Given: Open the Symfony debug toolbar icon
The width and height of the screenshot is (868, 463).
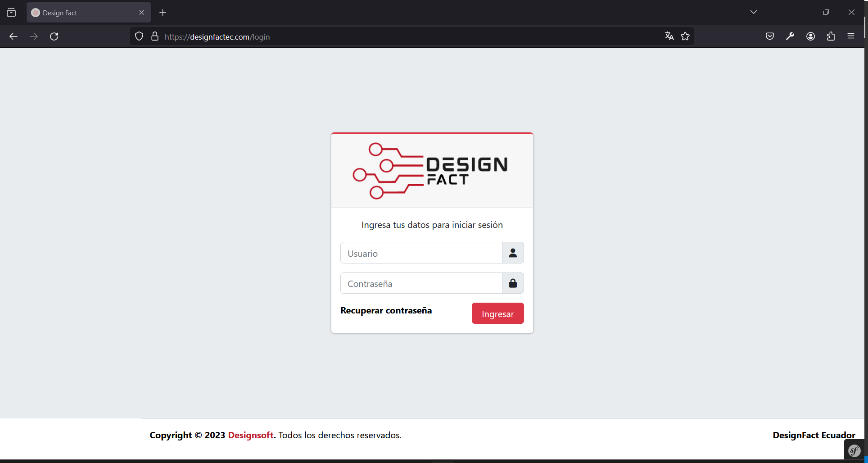Looking at the screenshot, I should pyautogui.click(x=854, y=450).
